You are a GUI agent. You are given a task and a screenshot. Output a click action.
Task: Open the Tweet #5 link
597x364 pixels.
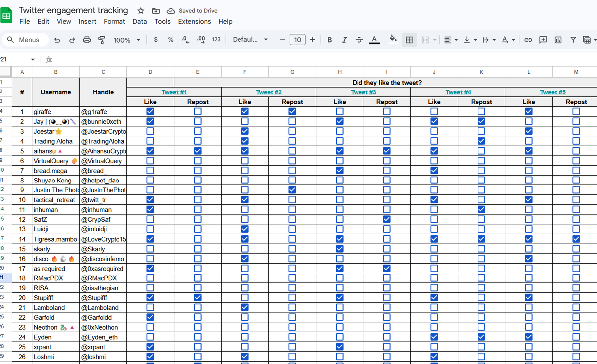pos(553,92)
